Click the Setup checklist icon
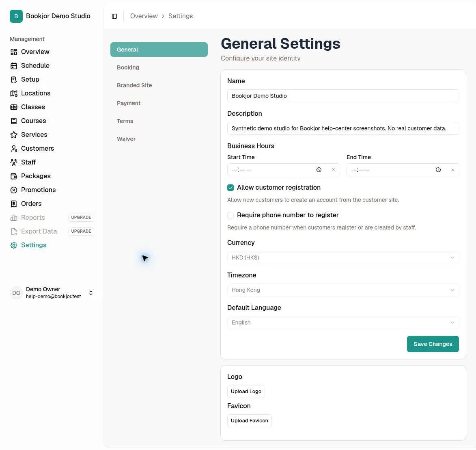The height and width of the screenshot is (450, 476). 14,80
